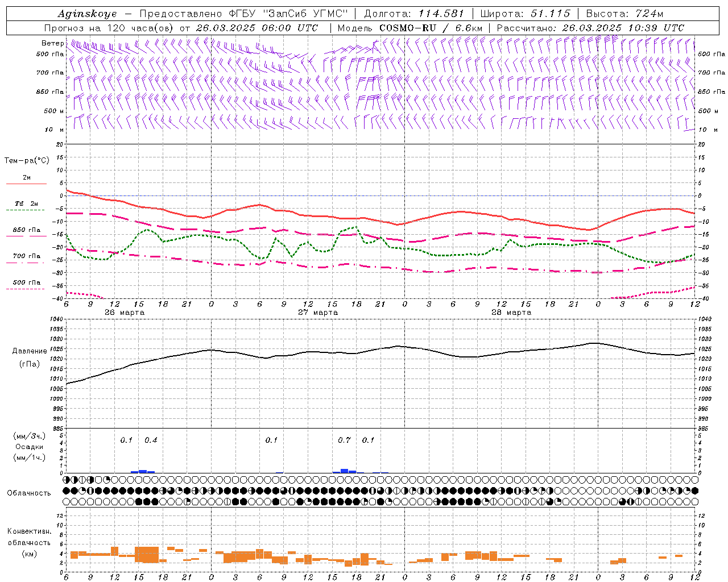Click the provider text "ЗапСиб УГМС"
The width and height of the screenshot is (728, 582).
(x=307, y=14)
